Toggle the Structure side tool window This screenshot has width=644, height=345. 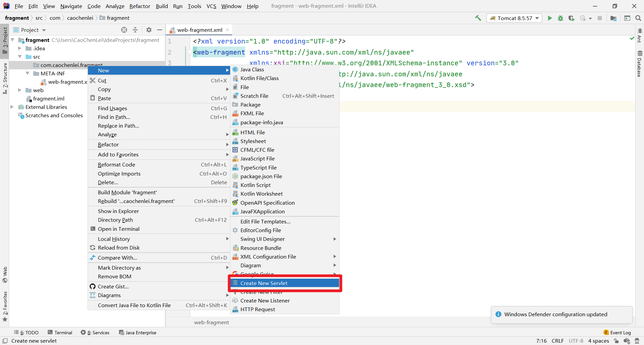[5, 78]
